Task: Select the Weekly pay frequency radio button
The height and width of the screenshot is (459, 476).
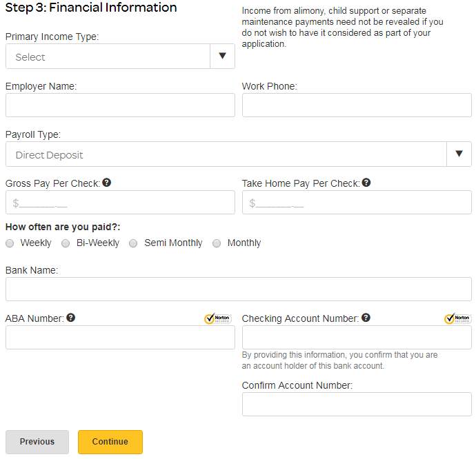Action: point(10,243)
